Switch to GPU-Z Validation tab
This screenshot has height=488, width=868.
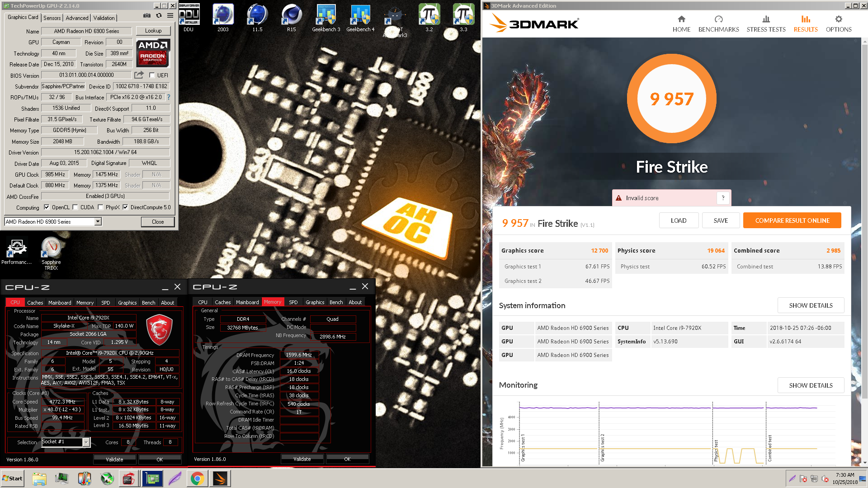pyautogui.click(x=104, y=18)
